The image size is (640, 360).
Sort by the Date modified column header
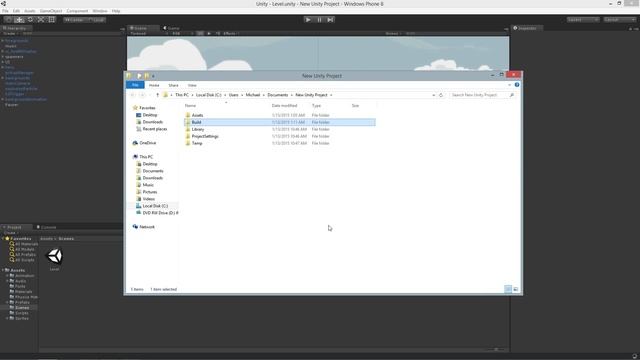pyautogui.click(x=284, y=106)
